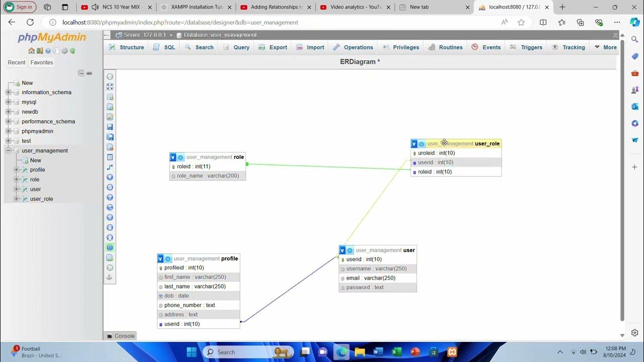Image resolution: width=644 pixels, height=362 pixels.
Task: Click the Export schema designer icon
Action: pos(110,257)
